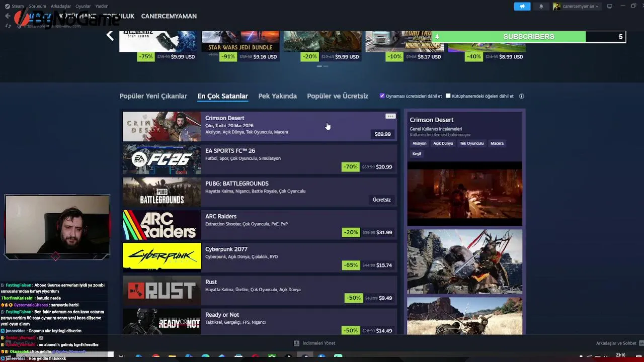644x362 pixels.
Task: Toggle 'Kütüphanemdeki öğeleri dâhil et' checkbox
Action: click(x=448, y=96)
